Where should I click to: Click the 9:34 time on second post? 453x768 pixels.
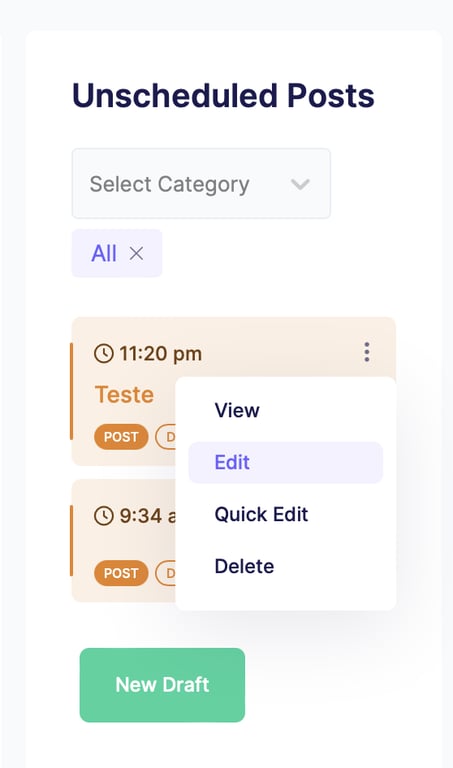[x=147, y=516]
